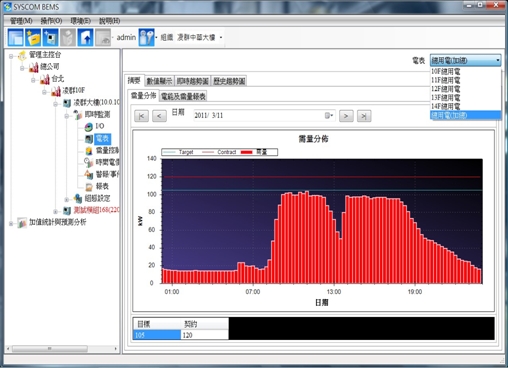
Task: Expand the 群組設定 tree node
Action: point(67,199)
